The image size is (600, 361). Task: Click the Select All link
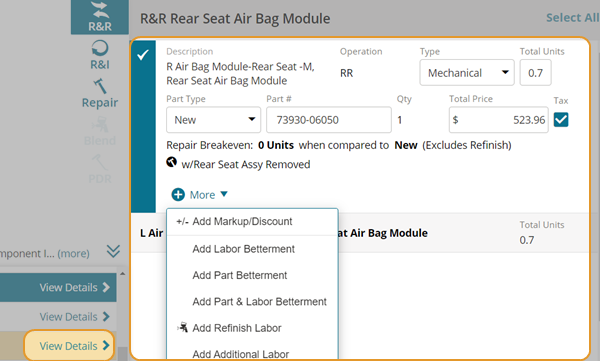pos(572,18)
